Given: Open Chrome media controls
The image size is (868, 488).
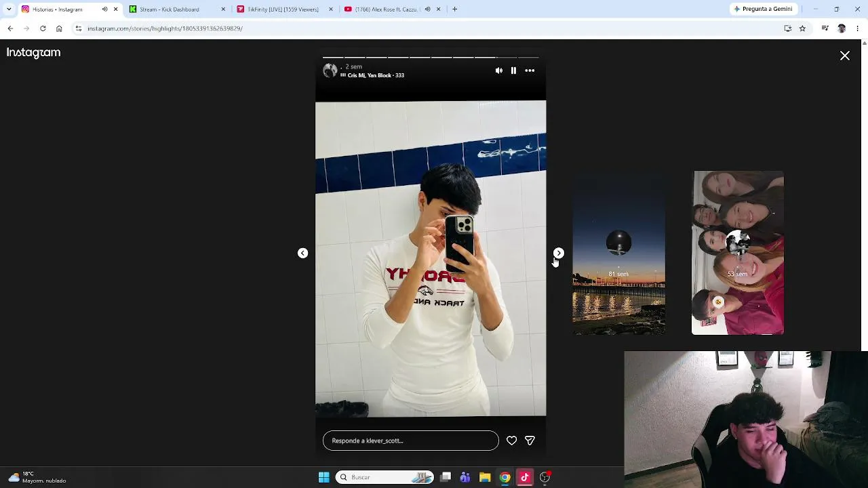Looking at the screenshot, I should [x=825, y=28].
